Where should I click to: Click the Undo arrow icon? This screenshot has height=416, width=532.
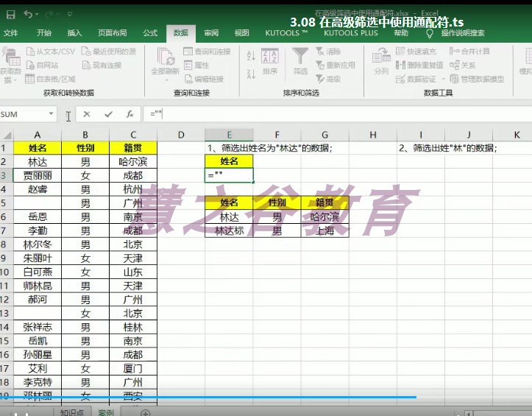28,14
